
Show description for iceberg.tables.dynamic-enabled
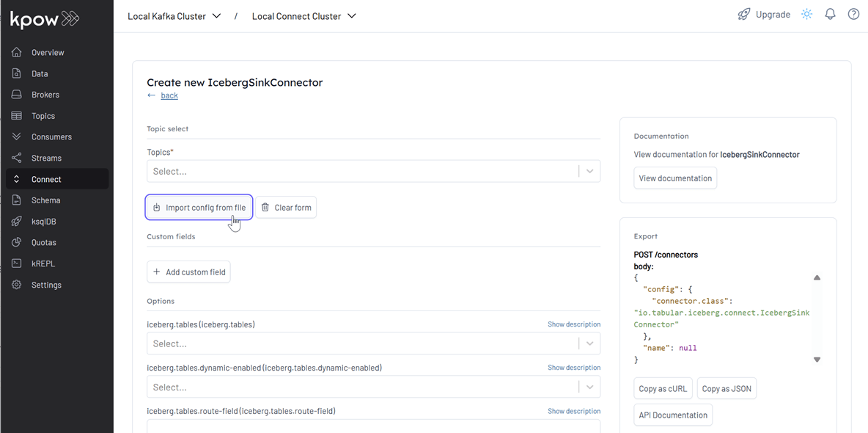[574, 368]
